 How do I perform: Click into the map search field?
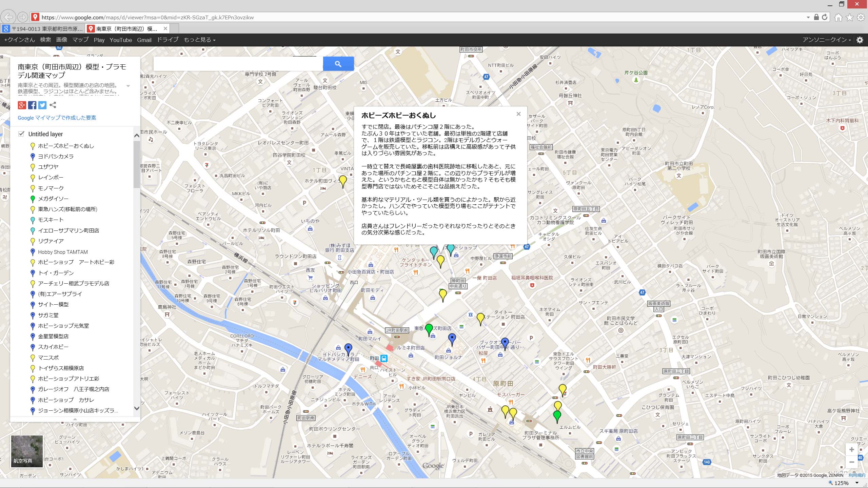tap(238, 64)
